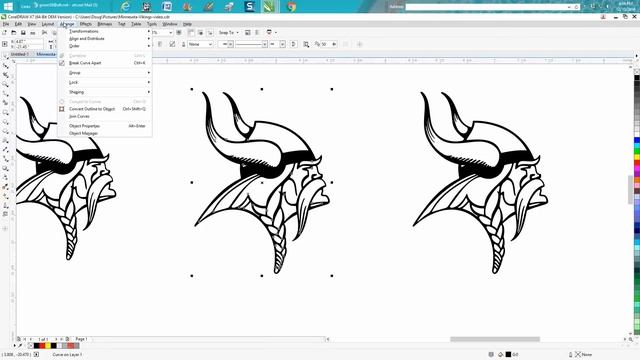The image size is (640, 360).
Task: Open Google Chrome from the taskbar
Action: pyautogui.click(x=291, y=7)
